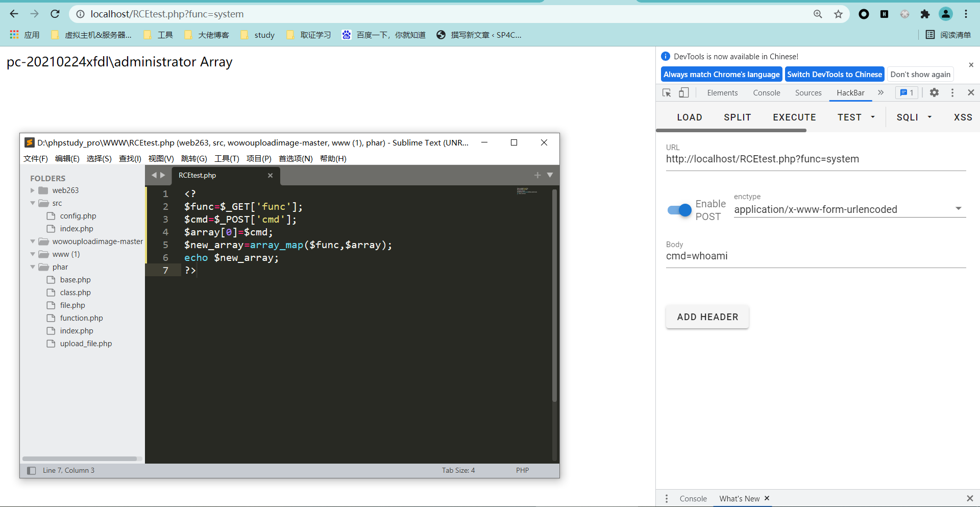
Task: Open the Chrome three-dot menu
Action: [966, 14]
